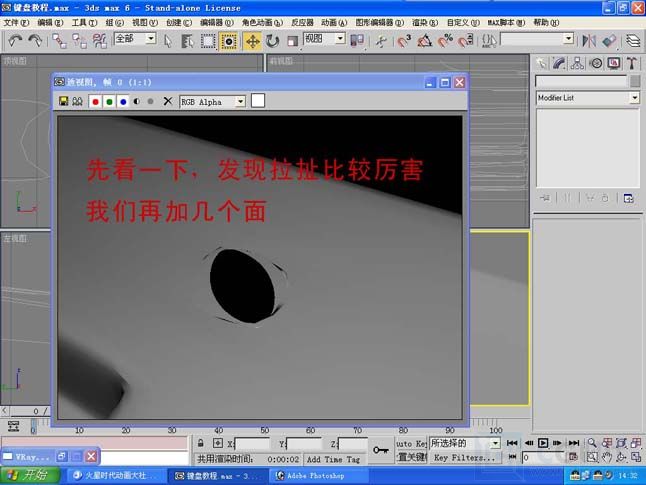Image resolution: width=646 pixels, height=485 pixels.
Task: Open the 编辑 menu
Action: point(50,23)
